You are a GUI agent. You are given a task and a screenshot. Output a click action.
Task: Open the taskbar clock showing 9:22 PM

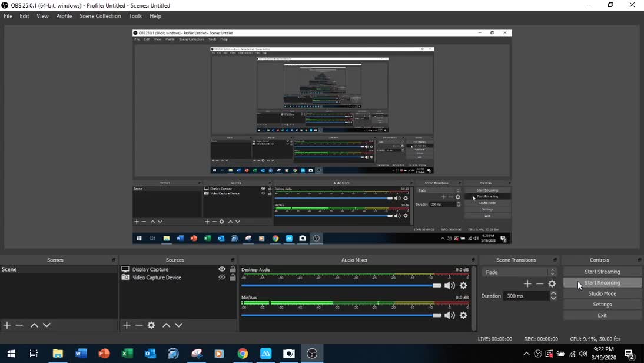pyautogui.click(x=604, y=354)
